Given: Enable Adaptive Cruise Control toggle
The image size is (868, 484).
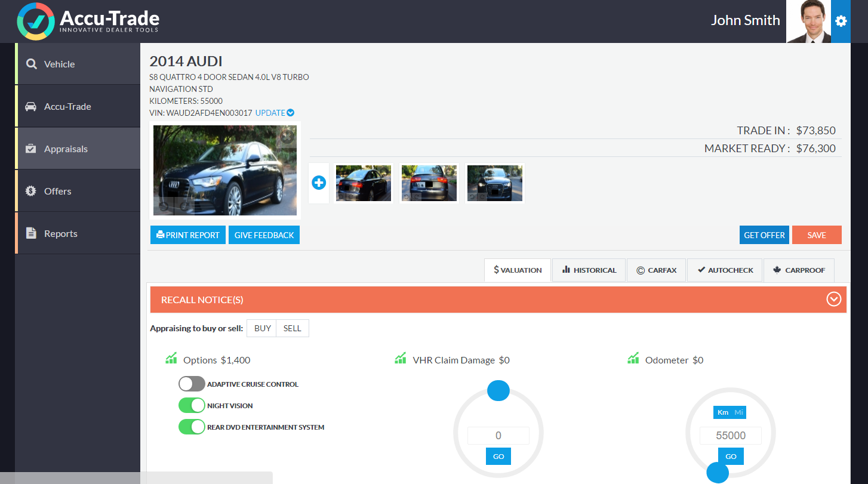Looking at the screenshot, I should (192, 384).
